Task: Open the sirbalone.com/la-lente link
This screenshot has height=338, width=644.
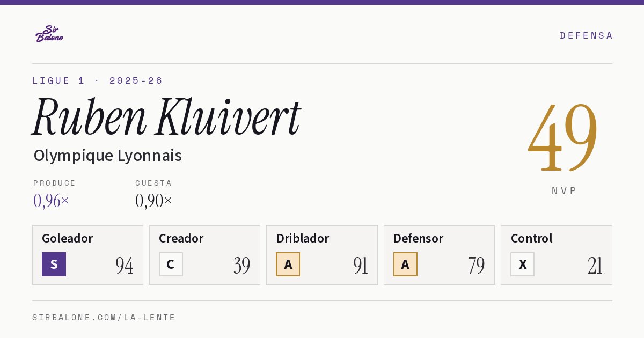Action: click(x=104, y=318)
